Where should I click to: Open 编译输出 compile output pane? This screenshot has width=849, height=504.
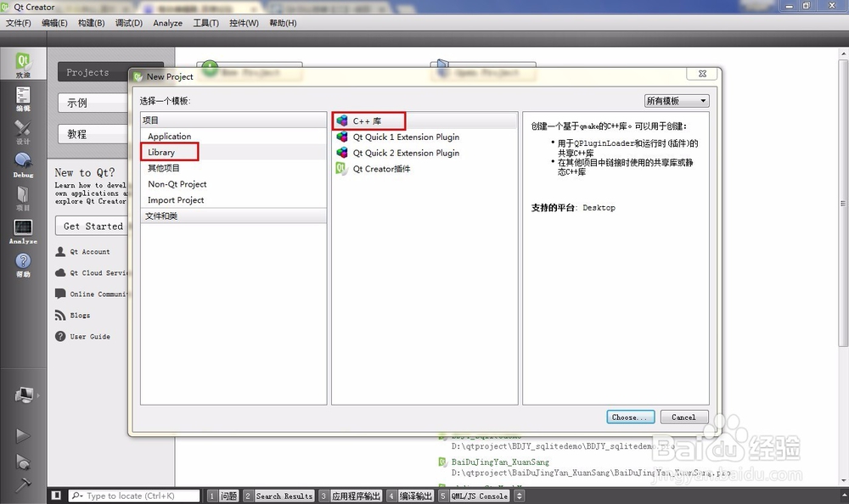pos(410,496)
